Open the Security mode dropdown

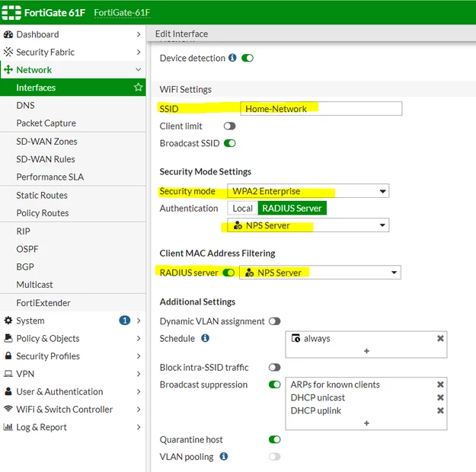pos(308,191)
